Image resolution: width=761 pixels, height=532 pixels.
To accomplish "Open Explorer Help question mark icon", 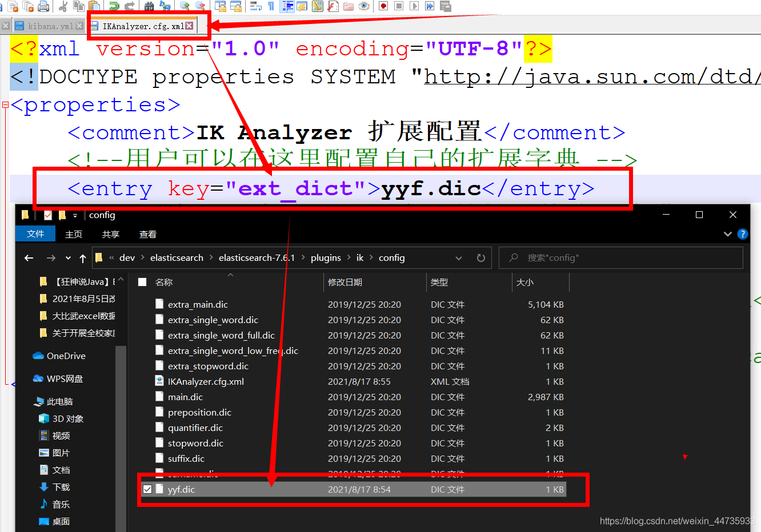I will [743, 234].
